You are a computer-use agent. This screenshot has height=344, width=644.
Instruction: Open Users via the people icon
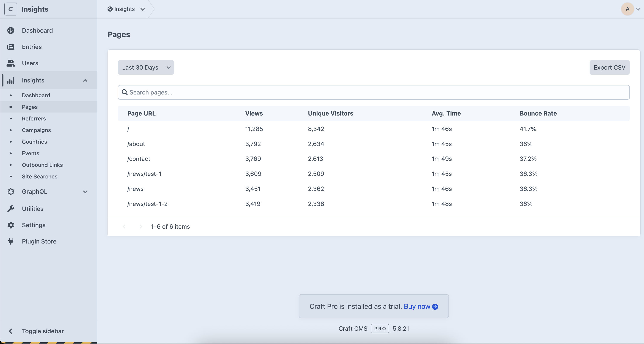point(11,63)
